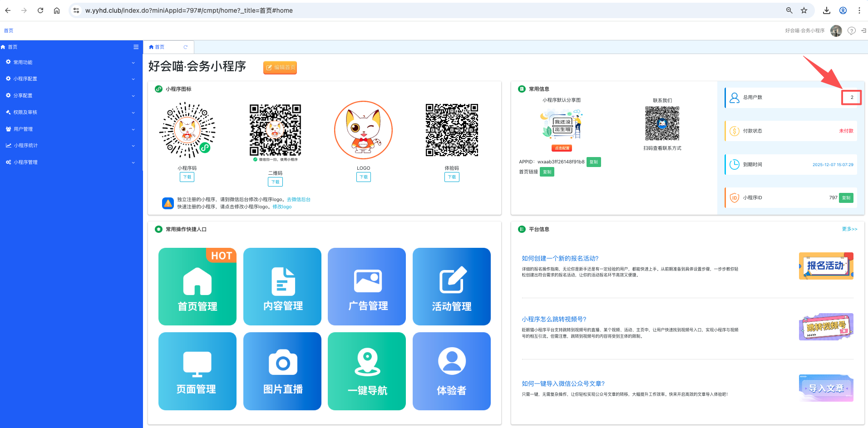
Task: Open the 图片直播 camera tile
Action: tap(282, 371)
